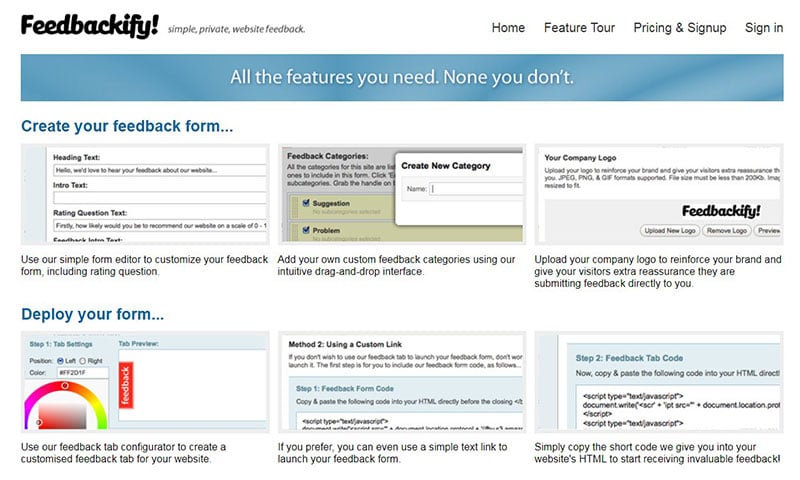Screen dimensions: 800x480
Task: Click the color hex field #FF2D1F
Action: pyautogui.click(x=83, y=372)
